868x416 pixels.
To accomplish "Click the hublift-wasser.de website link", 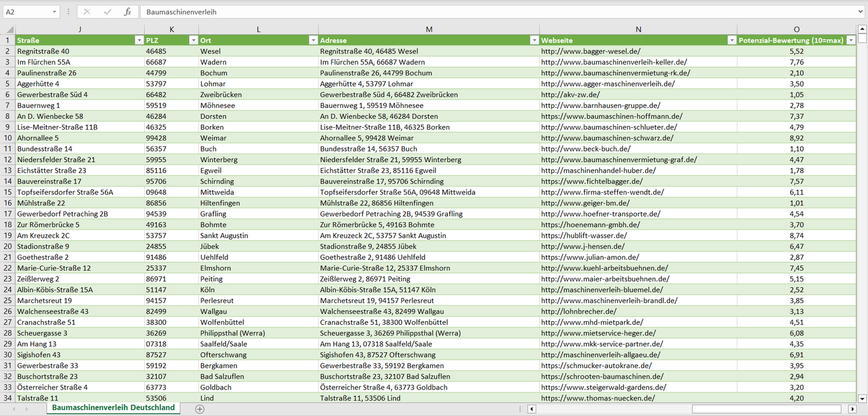I will click(x=583, y=236).
